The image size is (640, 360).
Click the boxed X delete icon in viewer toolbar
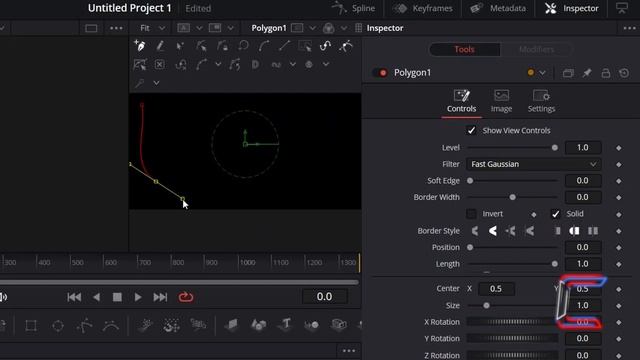[x=160, y=64]
